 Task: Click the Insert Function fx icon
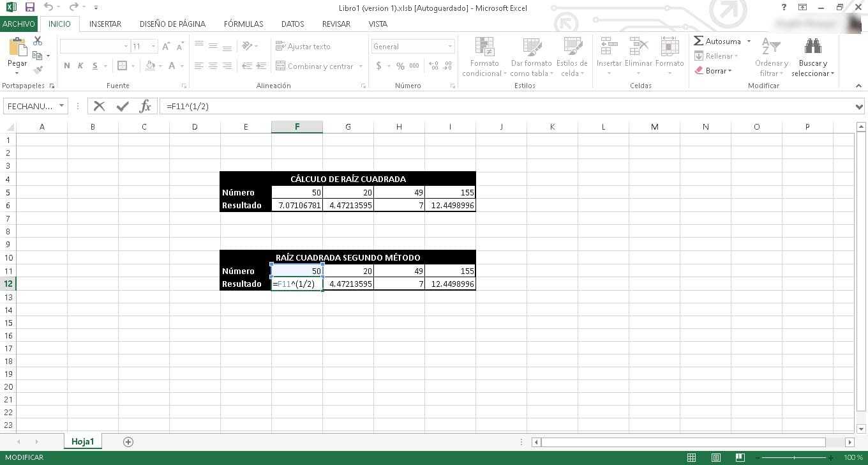[145, 106]
